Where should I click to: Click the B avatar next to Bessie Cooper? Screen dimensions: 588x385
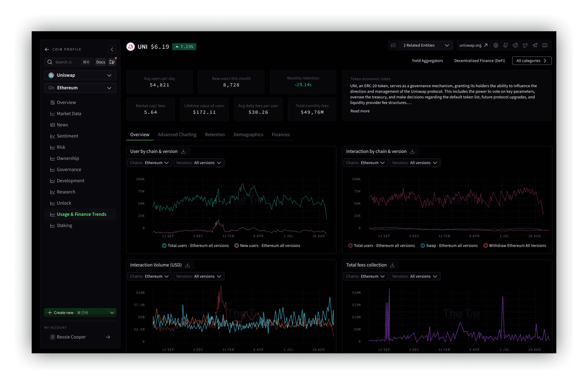click(x=52, y=337)
